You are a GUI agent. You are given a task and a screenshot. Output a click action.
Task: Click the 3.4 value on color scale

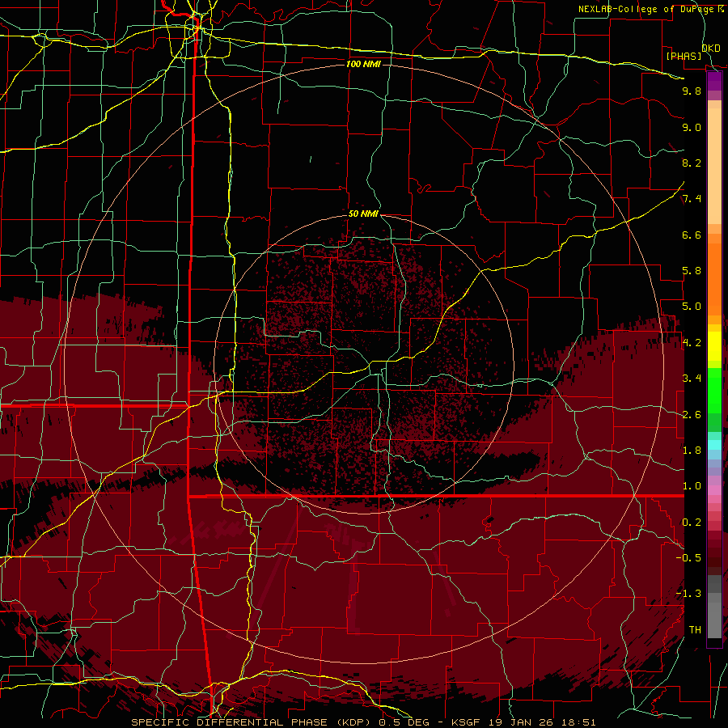click(692, 379)
